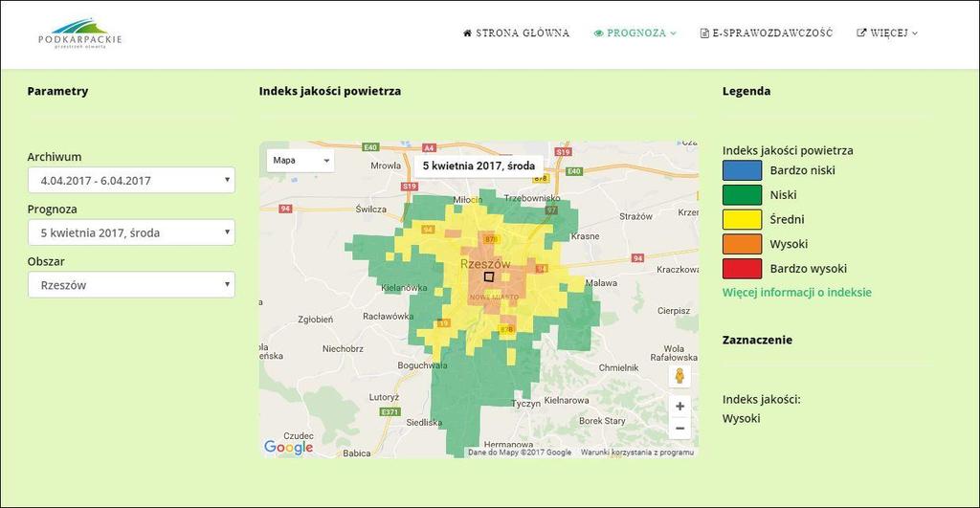Click the orange Wysoki swatch
Viewport: 980px width, 508px height.
(742, 244)
